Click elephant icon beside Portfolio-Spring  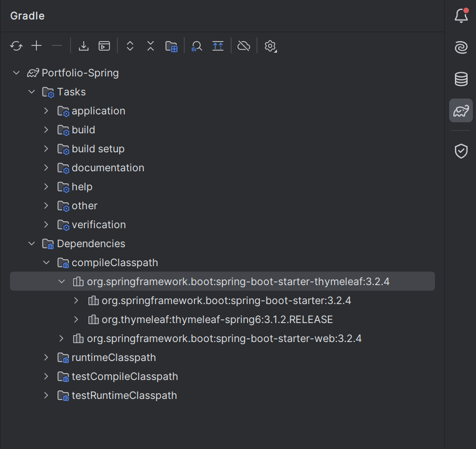coord(33,73)
